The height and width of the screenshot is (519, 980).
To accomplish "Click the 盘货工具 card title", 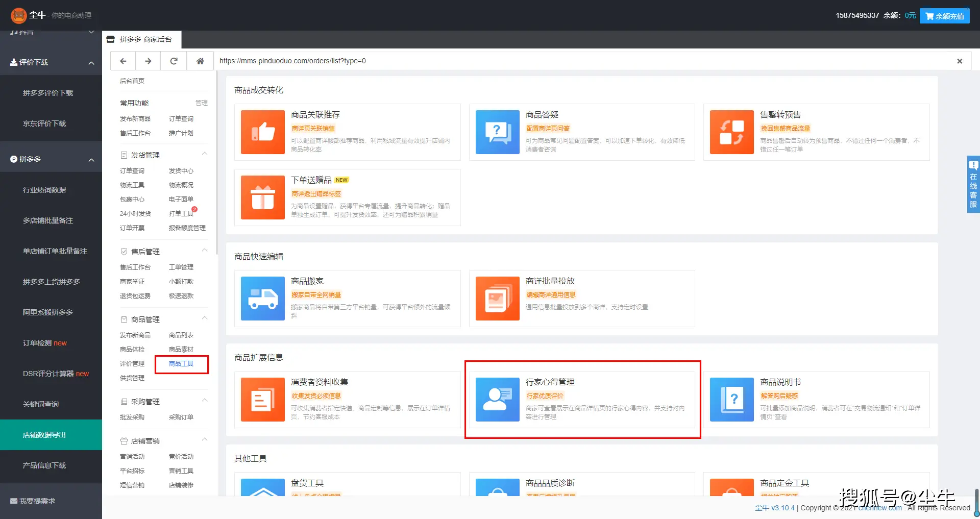I will point(307,483).
